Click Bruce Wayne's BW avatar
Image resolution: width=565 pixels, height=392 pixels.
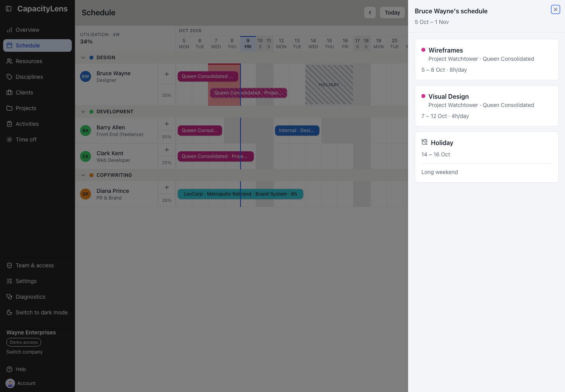pyautogui.click(x=86, y=76)
